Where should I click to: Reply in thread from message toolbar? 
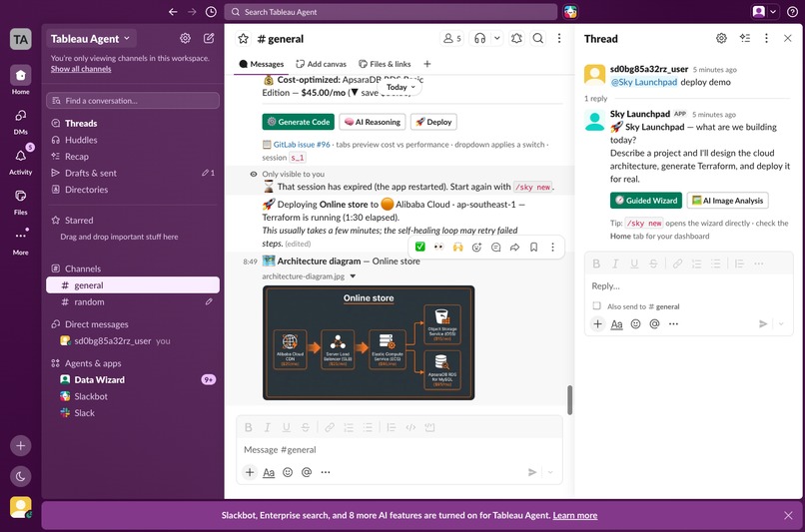click(x=496, y=248)
